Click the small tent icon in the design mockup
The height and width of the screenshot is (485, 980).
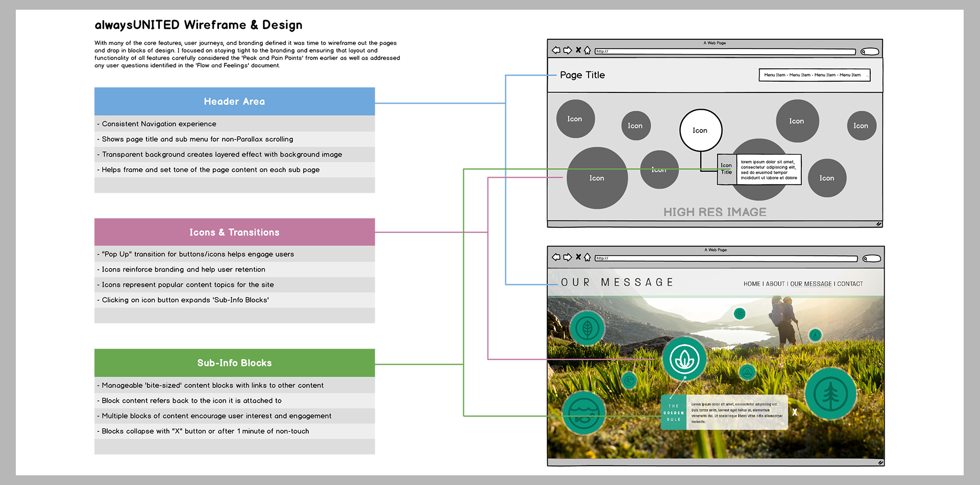[x=747, y=372]
